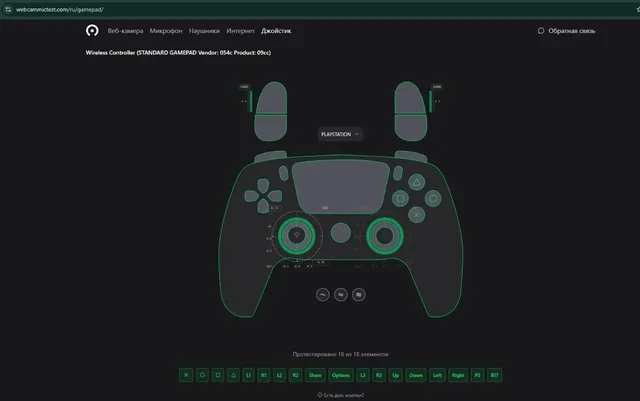The width and height of the screenshot is (640, 401).
Task: Click the Share button left of the touchpad
Action: coord(284,173)
